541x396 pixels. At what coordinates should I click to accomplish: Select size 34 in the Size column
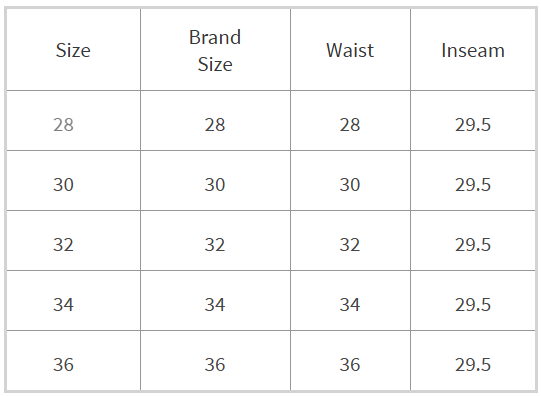click(x=63, y=305)
